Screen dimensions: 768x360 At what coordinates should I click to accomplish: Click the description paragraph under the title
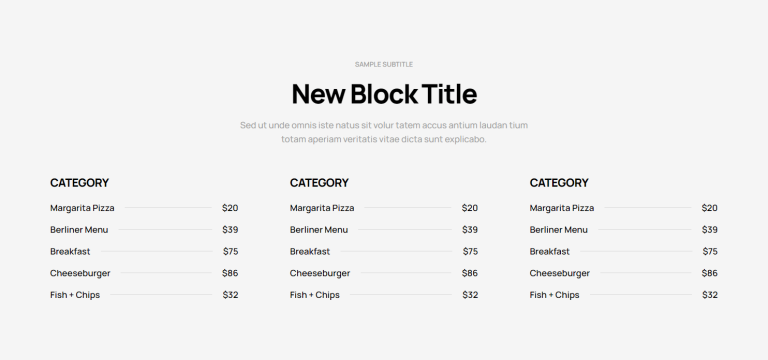pyautogui.click(x=384, y=132)
